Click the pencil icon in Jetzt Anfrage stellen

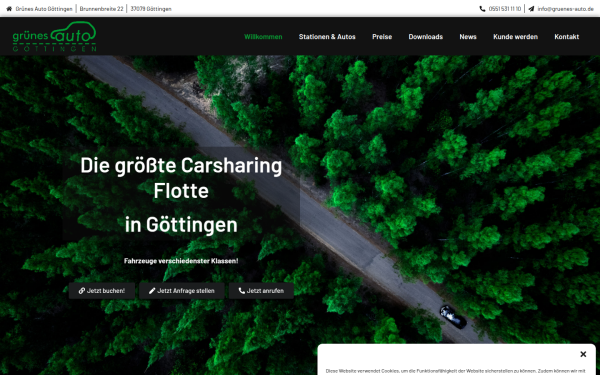tap(152, 291)
